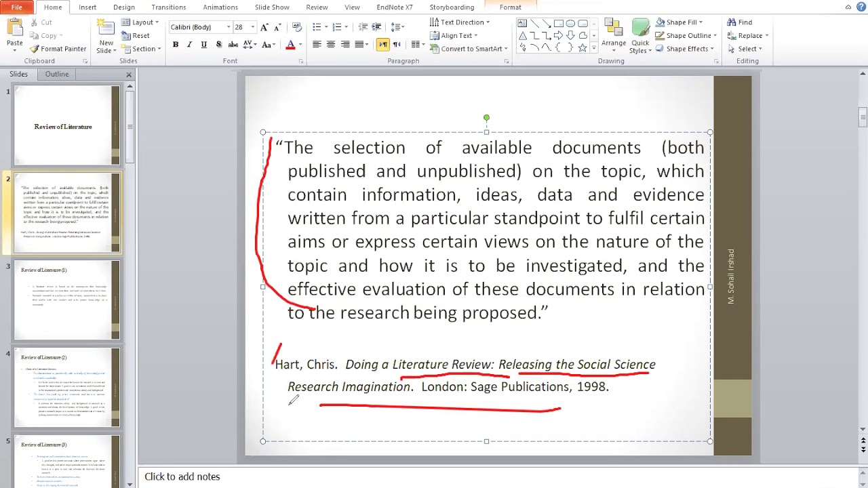
Task: Click the Reset slide button
Action: pos(136,35)
